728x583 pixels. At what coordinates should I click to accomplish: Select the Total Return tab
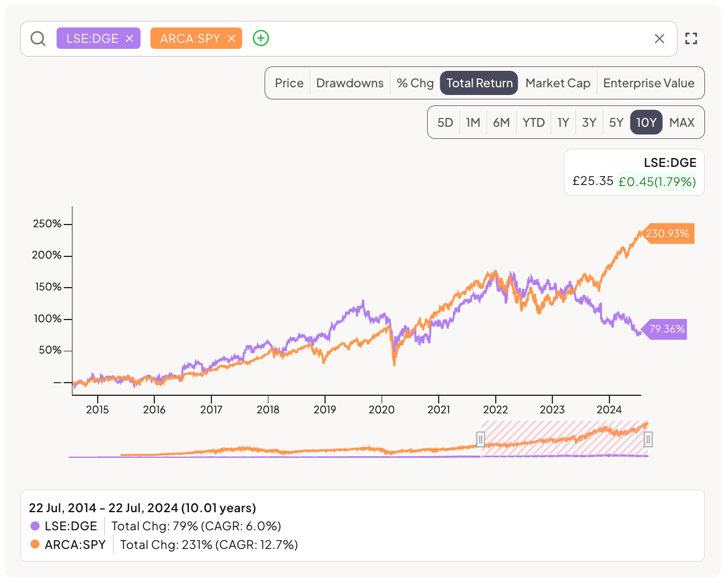pos(479,83)
